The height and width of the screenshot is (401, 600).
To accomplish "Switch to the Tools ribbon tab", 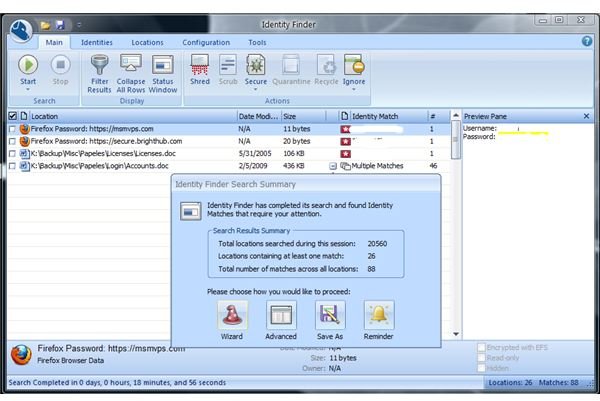I will (257, 42).
